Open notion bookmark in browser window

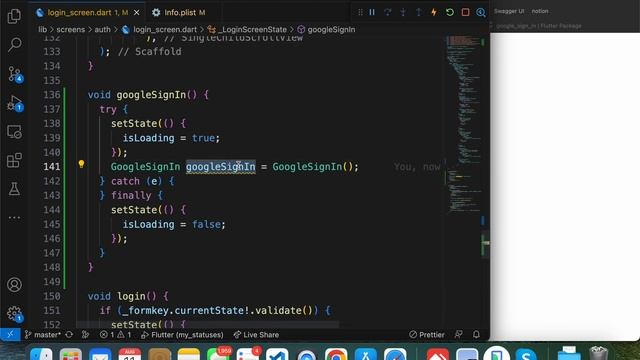tap(540, 11)
